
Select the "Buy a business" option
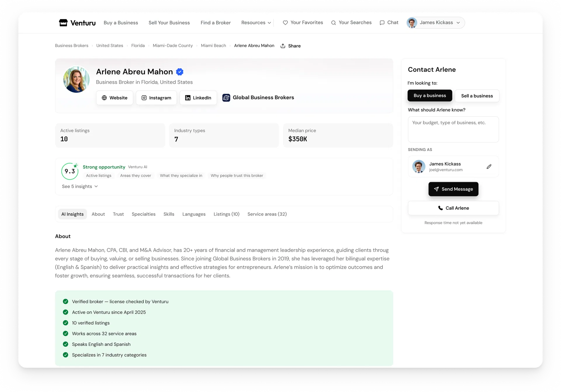point(430,96)
